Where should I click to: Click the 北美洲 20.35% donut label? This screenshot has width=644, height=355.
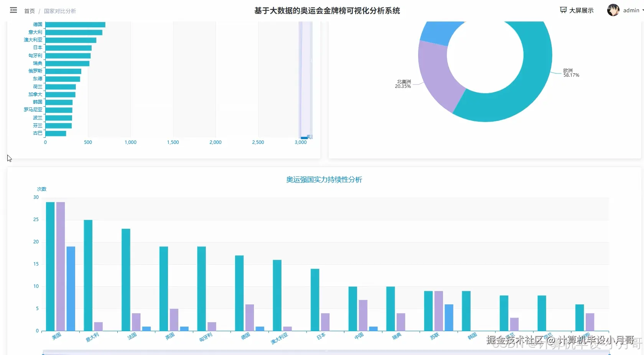click(x=403, y=84)
